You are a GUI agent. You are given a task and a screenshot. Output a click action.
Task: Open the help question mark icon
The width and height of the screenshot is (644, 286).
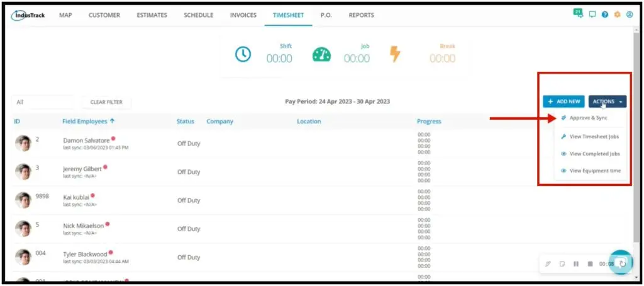(604, 14)
